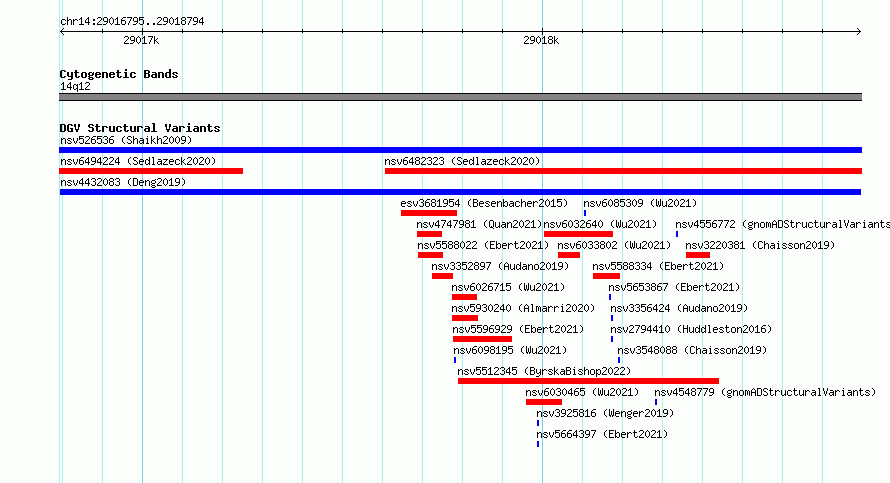
Task: Select nsv6085309 (Wu2021) label
Action: (x=640, y=203)
